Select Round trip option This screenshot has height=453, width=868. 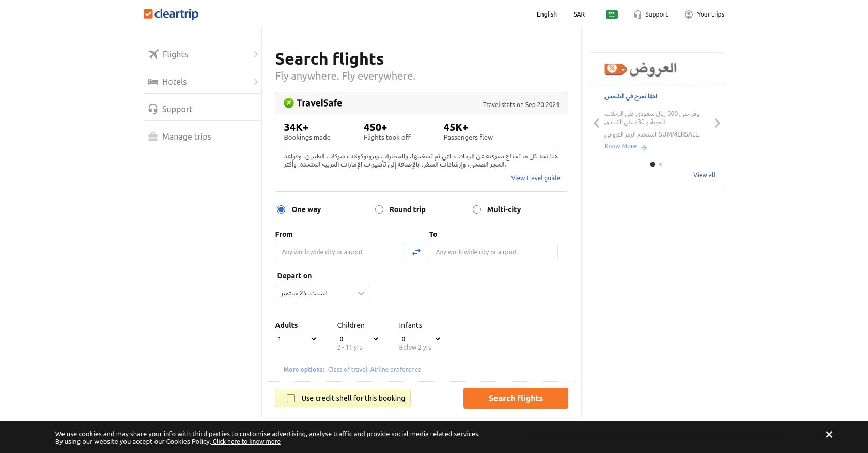click(379, 209)
